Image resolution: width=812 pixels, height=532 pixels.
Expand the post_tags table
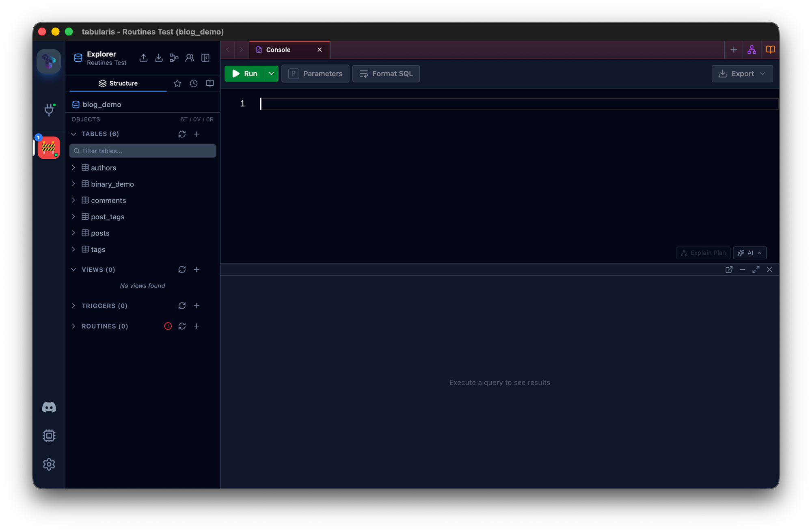click(x=73, y=217)
